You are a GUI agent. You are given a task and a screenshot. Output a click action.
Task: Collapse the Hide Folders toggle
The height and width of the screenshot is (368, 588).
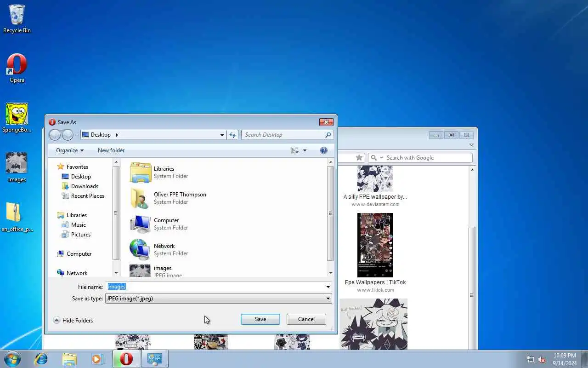click(x=73, y=320)
